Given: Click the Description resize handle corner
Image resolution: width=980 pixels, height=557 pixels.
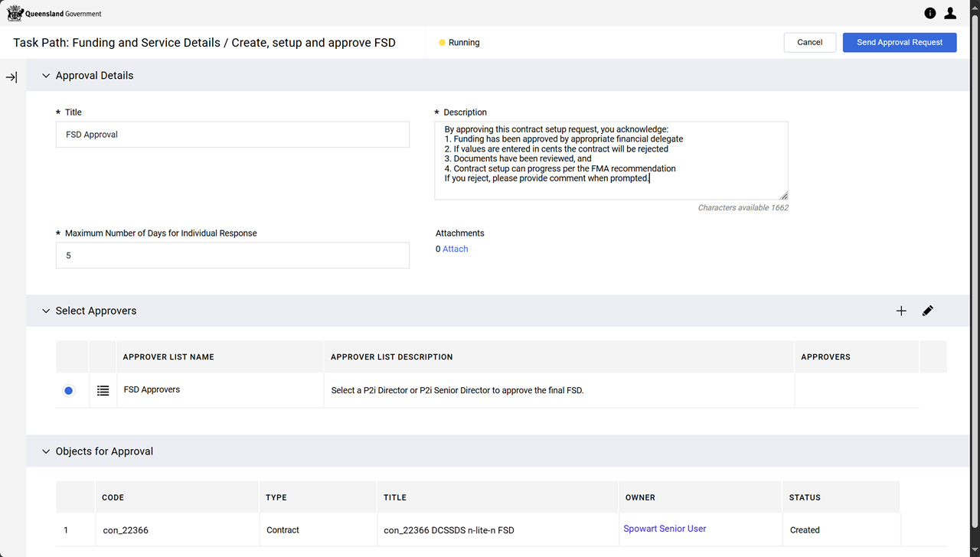Looking at the screenshot, I should tap(784, 196).
